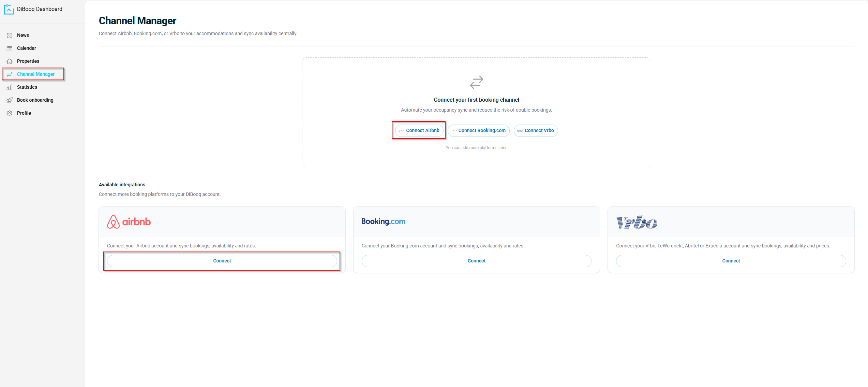Go to Properties in sidebar
Screen dimensions: 868x387
28,61
